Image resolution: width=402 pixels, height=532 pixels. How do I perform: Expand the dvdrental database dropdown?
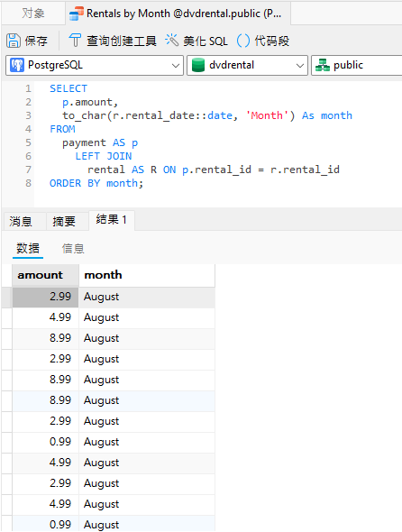click(247, 65)
